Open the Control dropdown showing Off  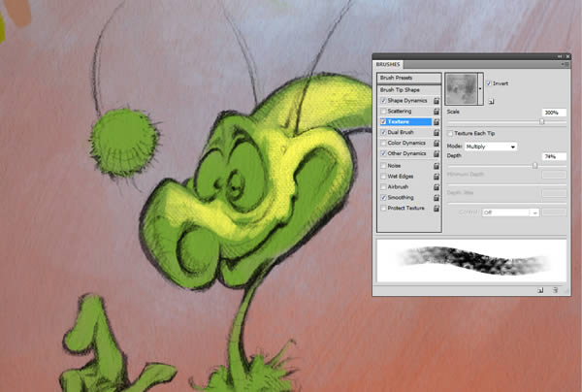click(510, 212)
